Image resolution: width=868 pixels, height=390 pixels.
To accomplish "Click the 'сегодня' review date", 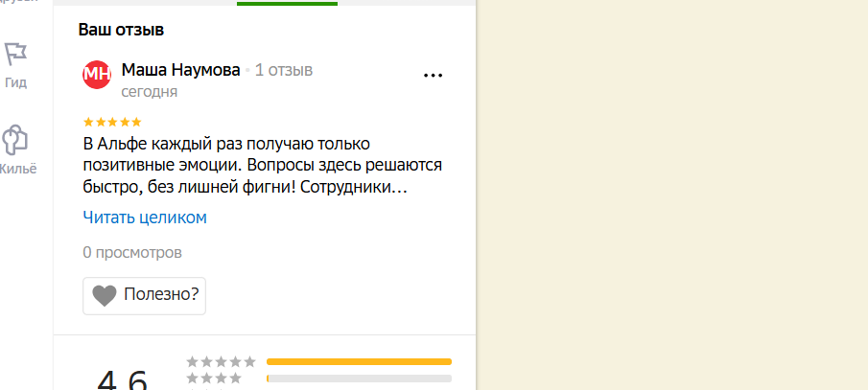I will click(150, 92).
